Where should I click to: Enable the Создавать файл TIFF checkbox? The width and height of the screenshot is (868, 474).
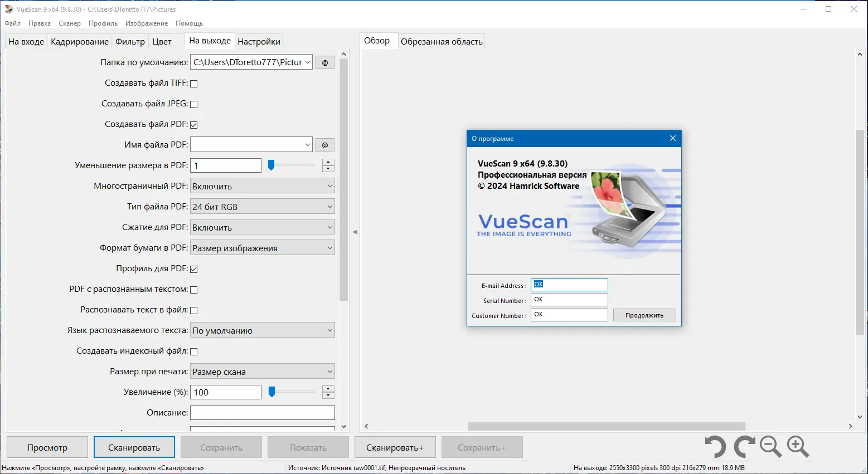(193, 83)
